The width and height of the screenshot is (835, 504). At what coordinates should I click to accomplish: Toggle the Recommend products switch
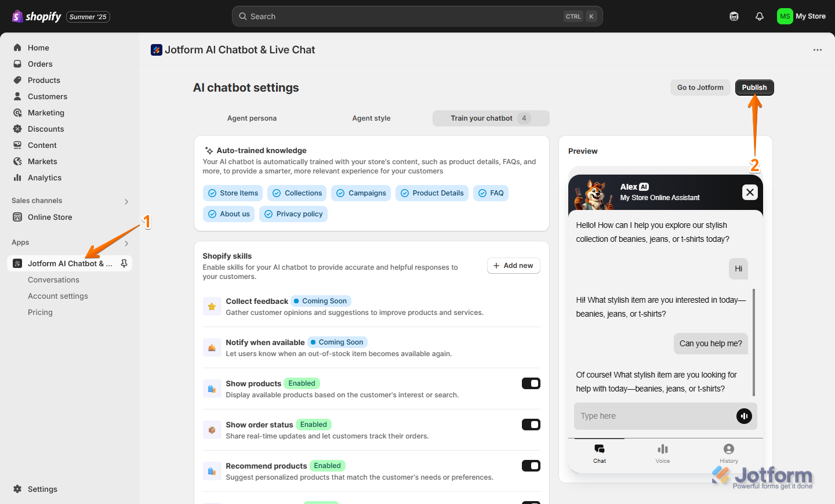tap(531, 466)
